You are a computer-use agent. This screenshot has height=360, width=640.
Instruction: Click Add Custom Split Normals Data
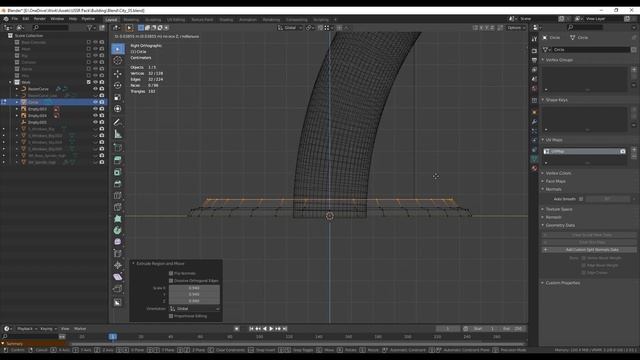pos(589,249)
